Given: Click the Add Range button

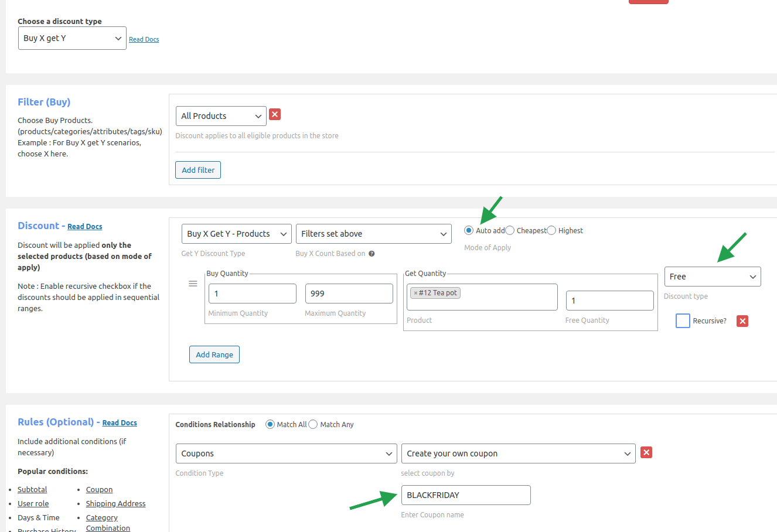Looking at the screenshot, I should pyautogui.click(x=214, y=354).
